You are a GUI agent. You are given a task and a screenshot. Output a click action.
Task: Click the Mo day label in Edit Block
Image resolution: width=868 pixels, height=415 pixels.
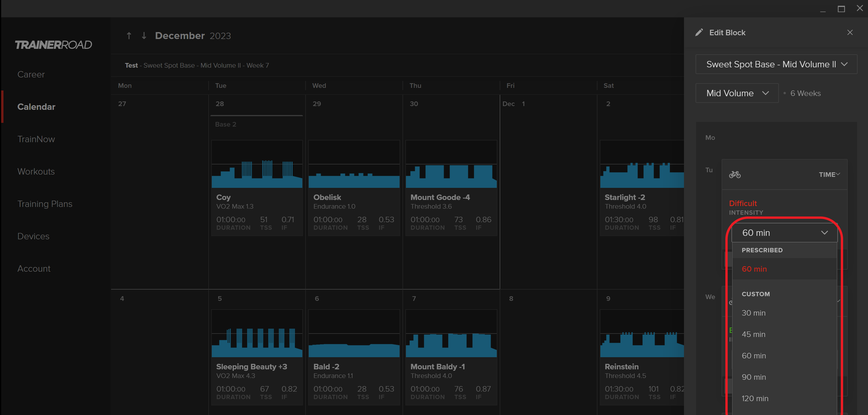[x=710, y=138]
